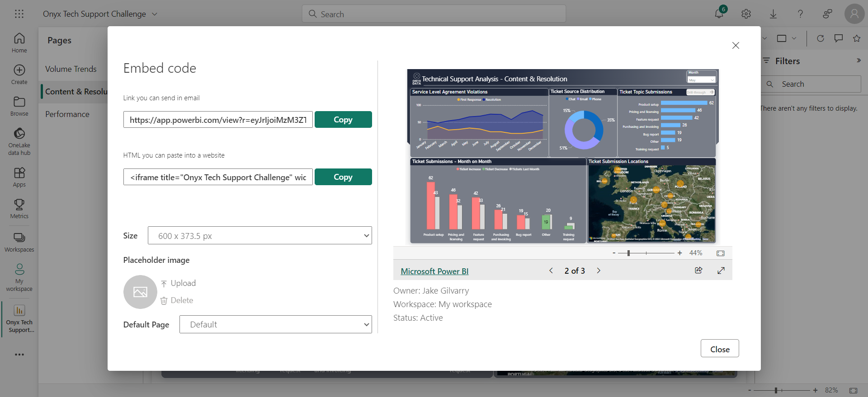The image size is (868, 397).
Task: Click fit to page icon in preview
Action: (x=721, y=253)
